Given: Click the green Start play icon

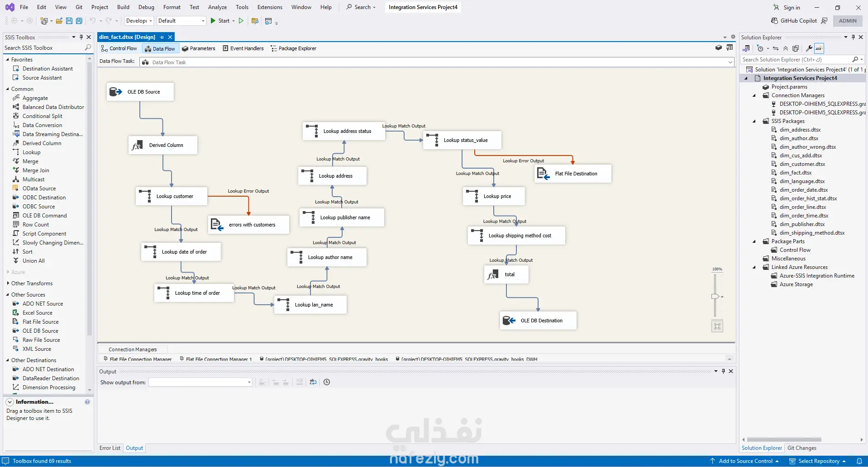Looking at the screenshot, I should (x=213, y=21).
